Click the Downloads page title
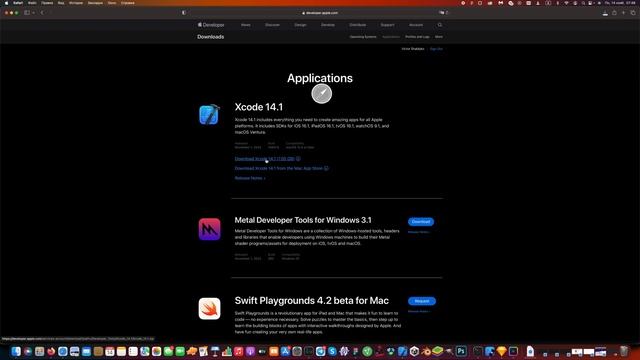Image resolution: width=640 pixels, height=360 pixels. point(211,37)
